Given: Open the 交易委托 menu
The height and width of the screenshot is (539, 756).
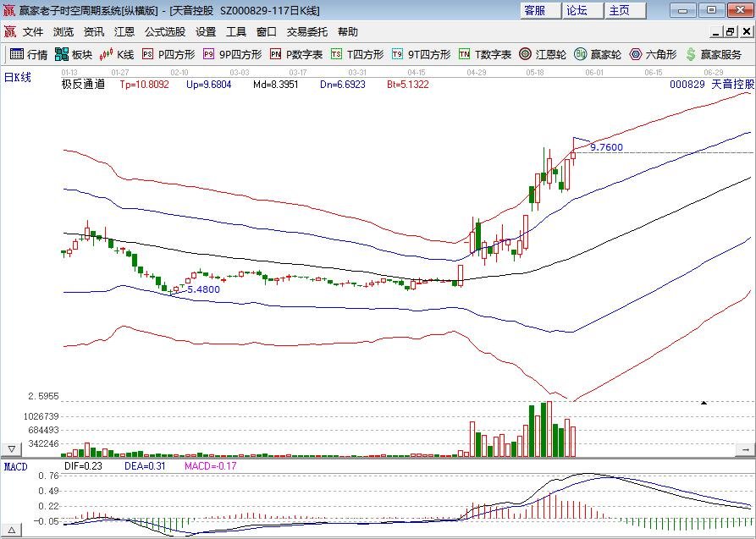Looking at the screenshot, I should 307,32.
